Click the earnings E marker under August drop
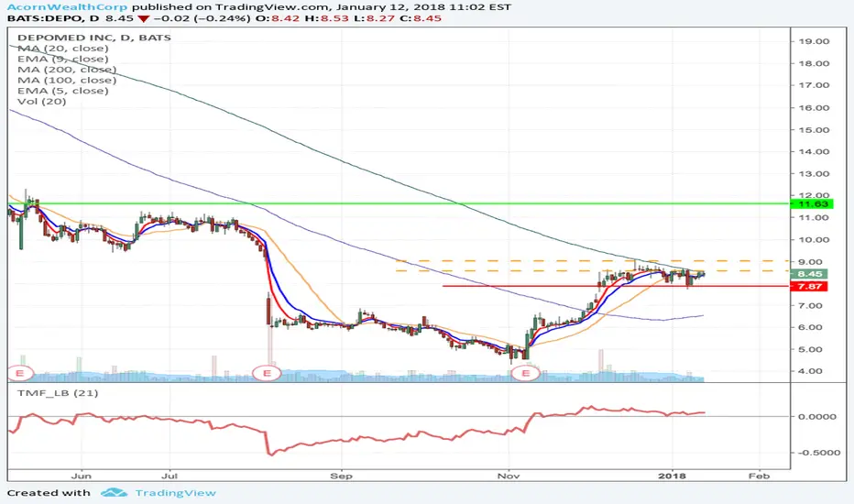The height and width of the screenshot is (504, 854). tap(267, 373)
